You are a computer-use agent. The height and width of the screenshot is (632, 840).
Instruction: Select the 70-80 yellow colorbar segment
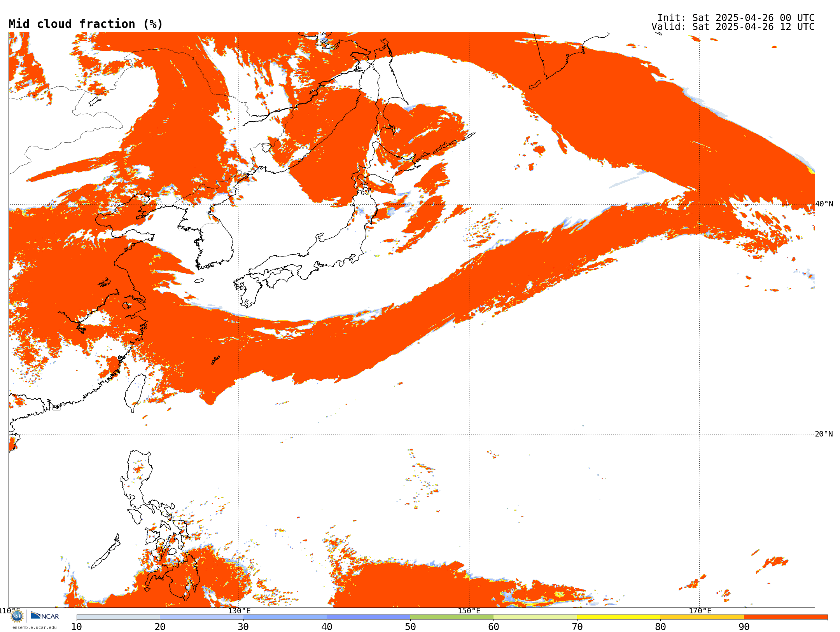click(x=619, y=617)
